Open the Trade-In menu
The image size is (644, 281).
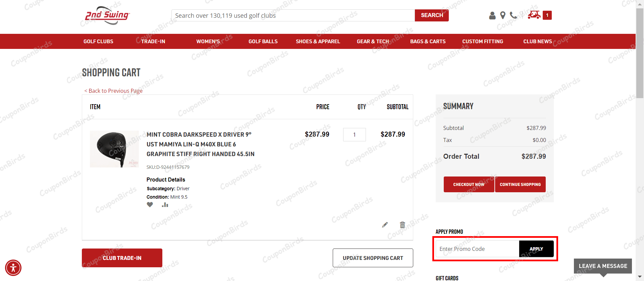(153, 42)
